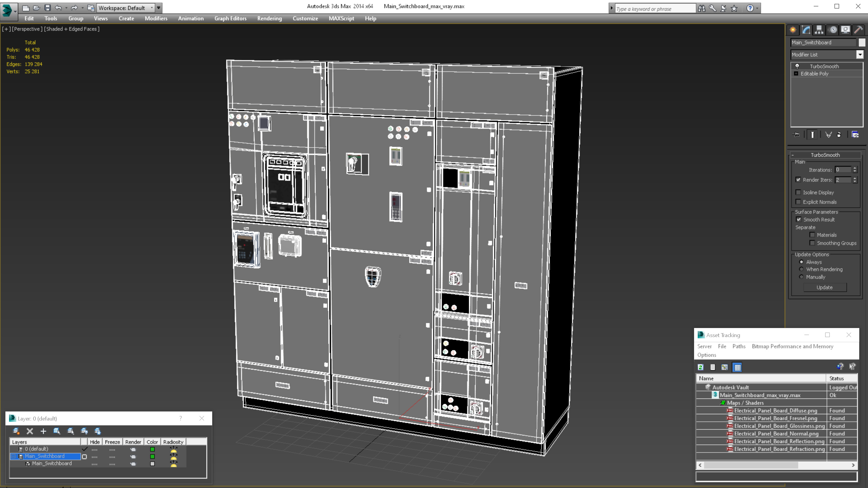This screenshot has width=868, height=488.
Task: Expand Editable Poly stack entry
Action: coord(796,74)
